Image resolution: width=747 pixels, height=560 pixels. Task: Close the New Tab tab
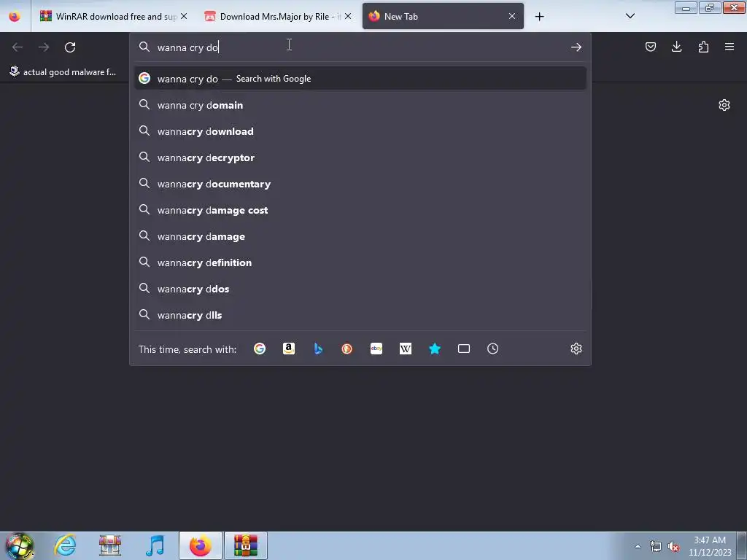[511, 16]
